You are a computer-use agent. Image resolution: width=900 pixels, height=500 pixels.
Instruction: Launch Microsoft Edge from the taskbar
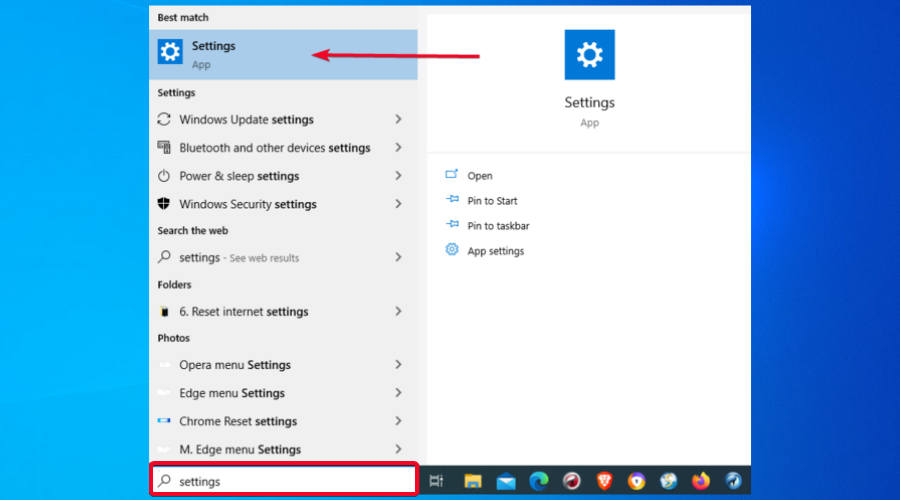539,481
